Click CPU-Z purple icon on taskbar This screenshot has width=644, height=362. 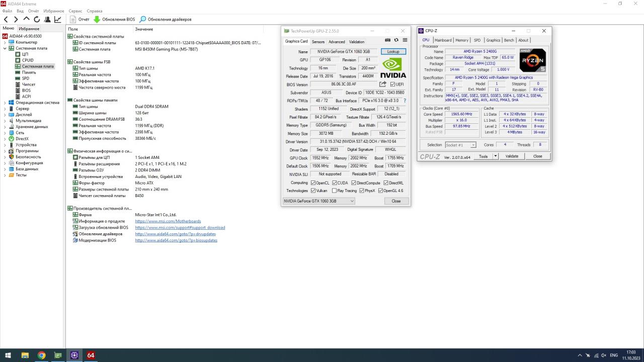(x=74, y=355)
